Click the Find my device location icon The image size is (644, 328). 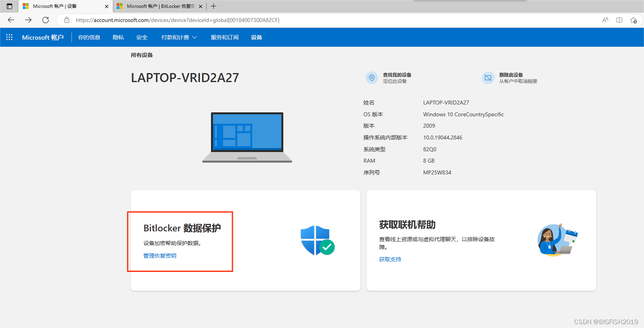coord(372,78)
